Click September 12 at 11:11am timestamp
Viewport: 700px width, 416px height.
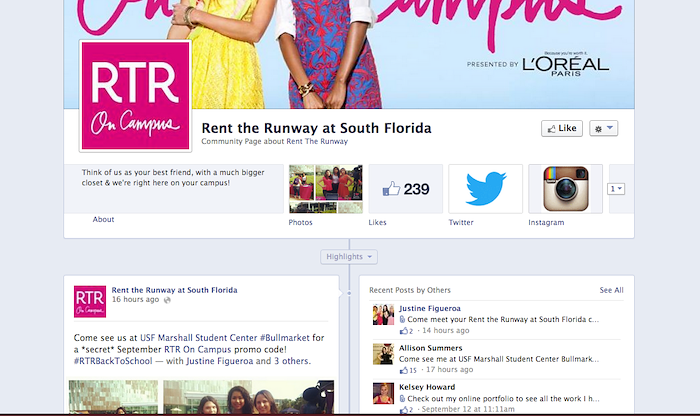point(468,409)
